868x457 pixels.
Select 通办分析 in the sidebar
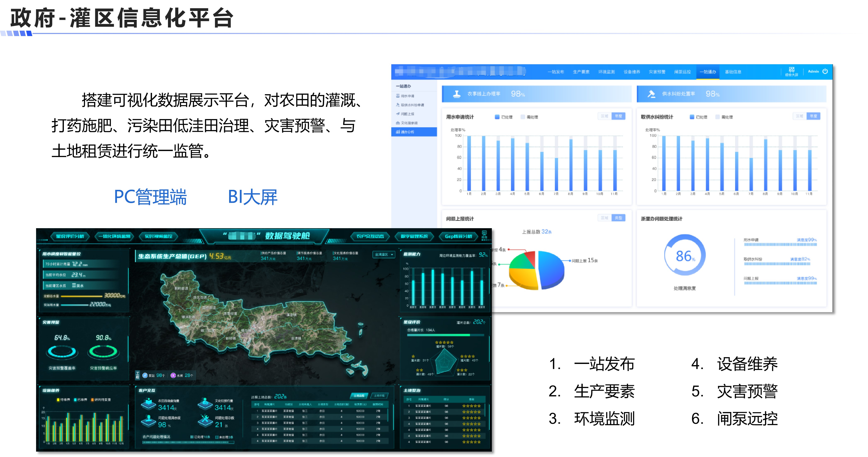click(x=414, y=132)
